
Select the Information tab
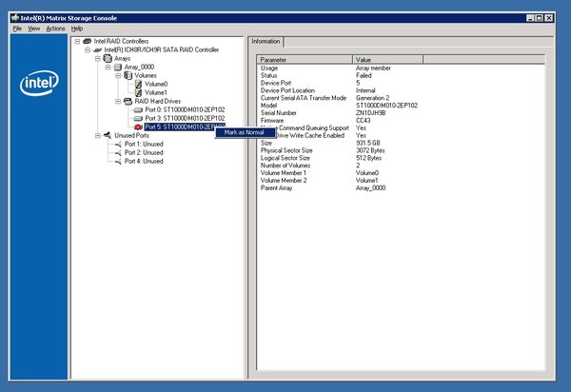[266, 41]
